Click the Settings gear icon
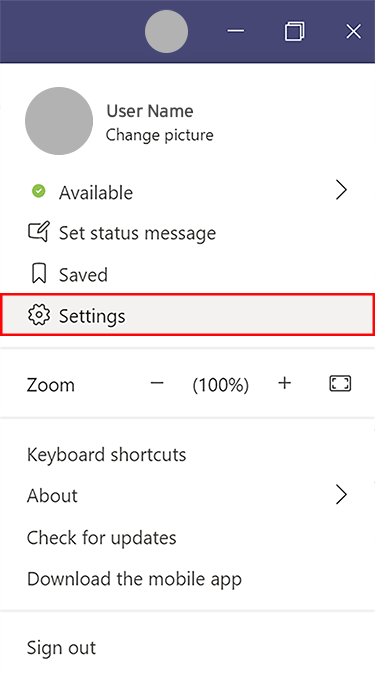 [x=39, y=315]
